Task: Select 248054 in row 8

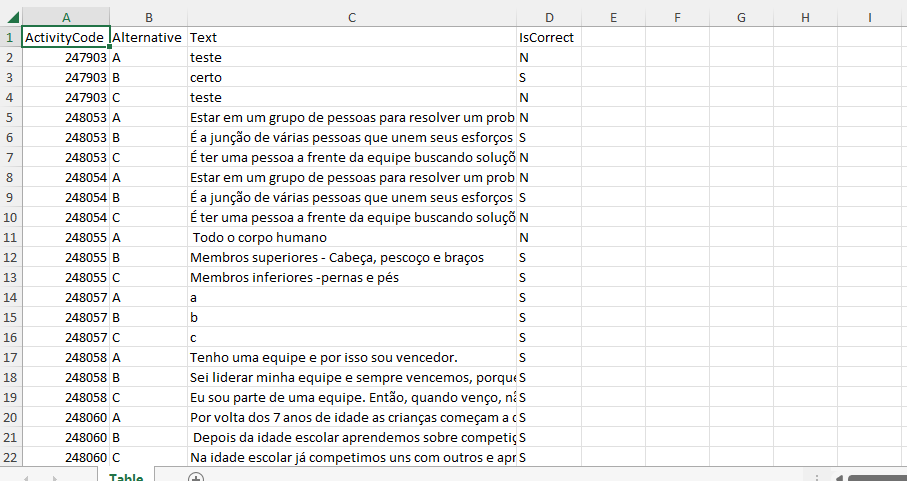Action: (65, 177)
